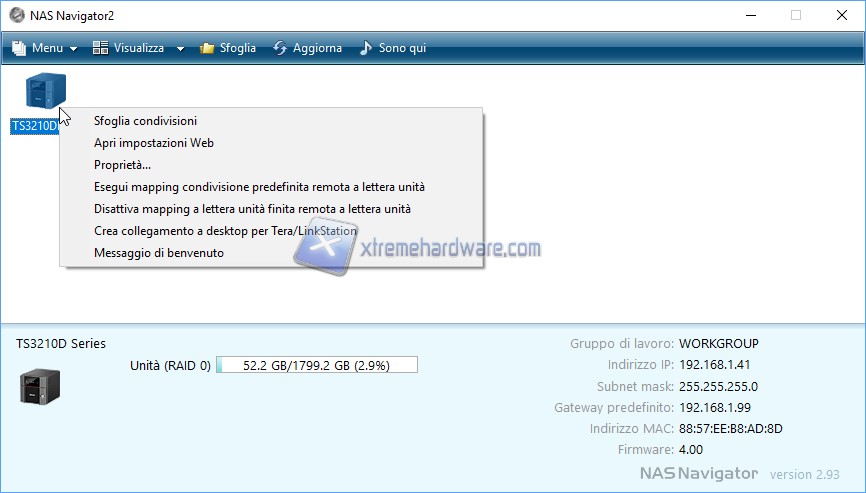The image size is (866, 493).
Task: Choose Disattiva mapping a lettera unità
Action: point(252,209)
